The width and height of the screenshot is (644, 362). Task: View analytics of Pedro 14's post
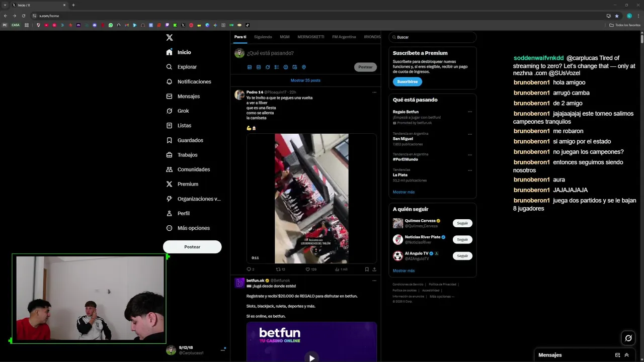coord(341,269)
